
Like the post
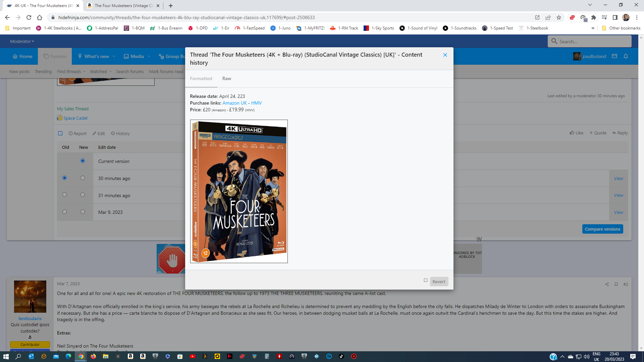pos(576,133)
